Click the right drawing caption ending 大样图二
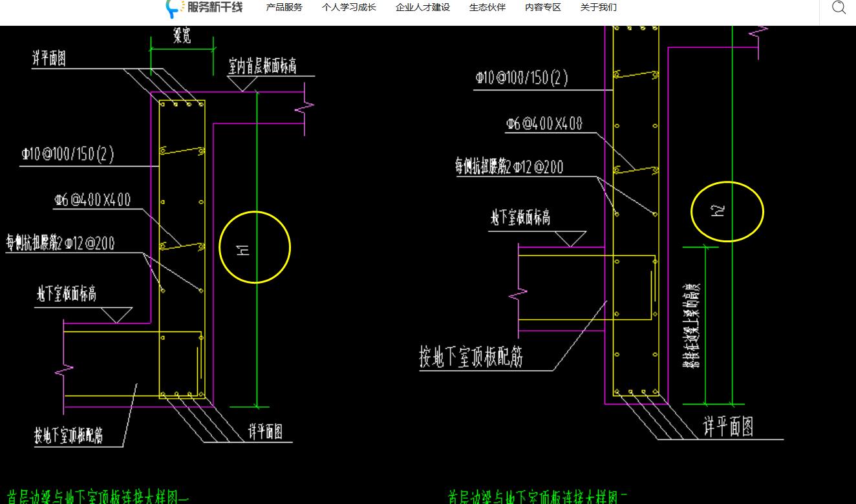The width and height of the screenshot is (856, 504). (538, 498)
